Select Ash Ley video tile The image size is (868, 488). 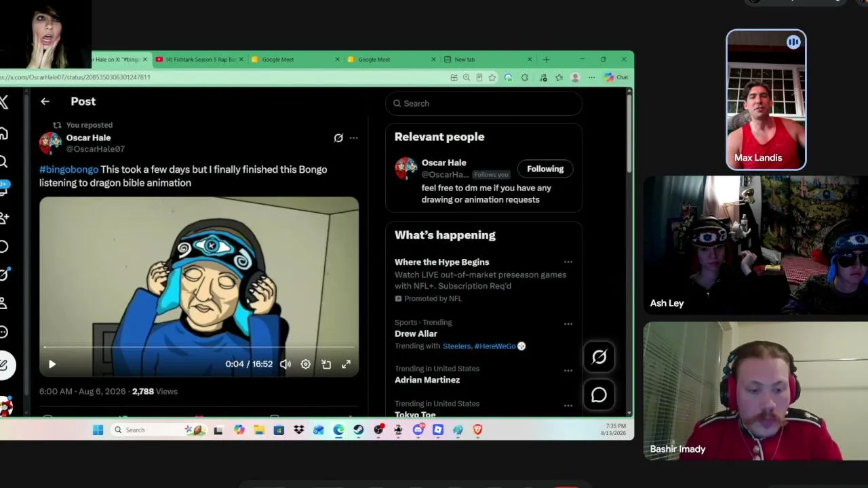(755, 245)
